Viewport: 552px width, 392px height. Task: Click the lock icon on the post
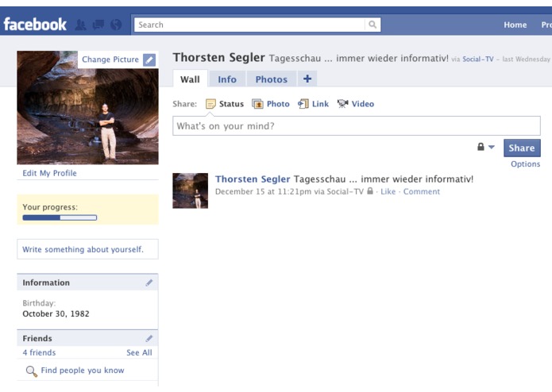[370, 191]
